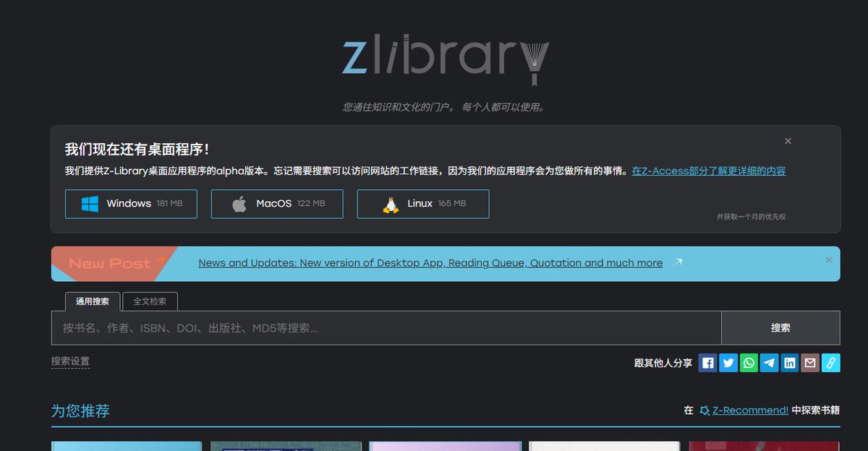Share on LinkedIn
Image resolution: width=868 pixels, height=451 pixels.
[x=790, y=363]
